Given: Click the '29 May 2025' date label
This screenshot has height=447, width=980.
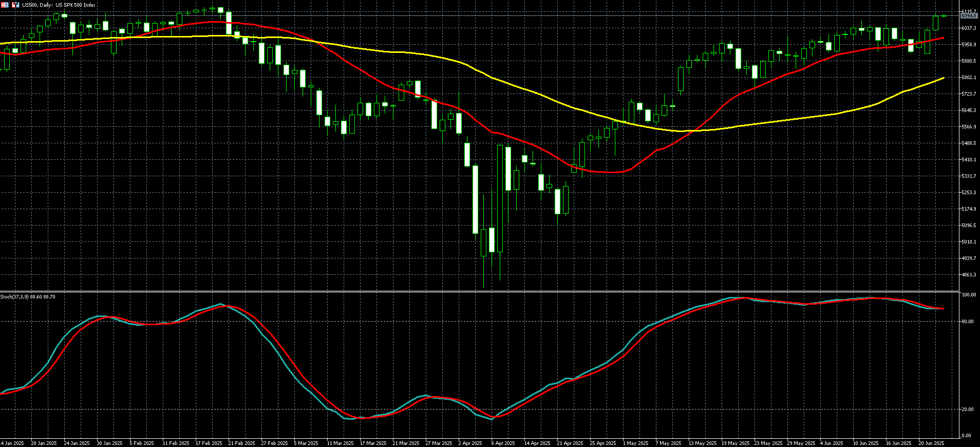Looking at the screenshot, I should pos(801,443).
